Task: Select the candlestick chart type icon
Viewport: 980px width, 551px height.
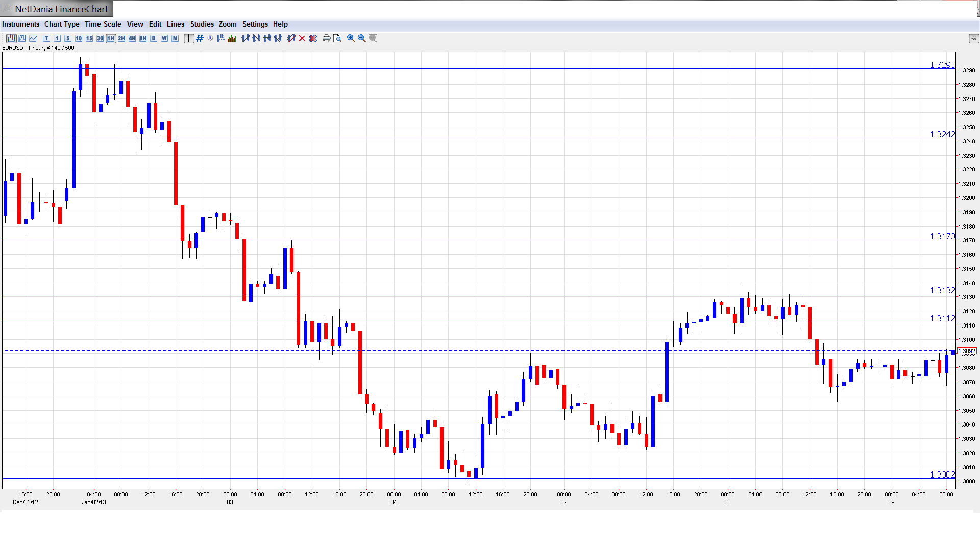Action: 11,38
